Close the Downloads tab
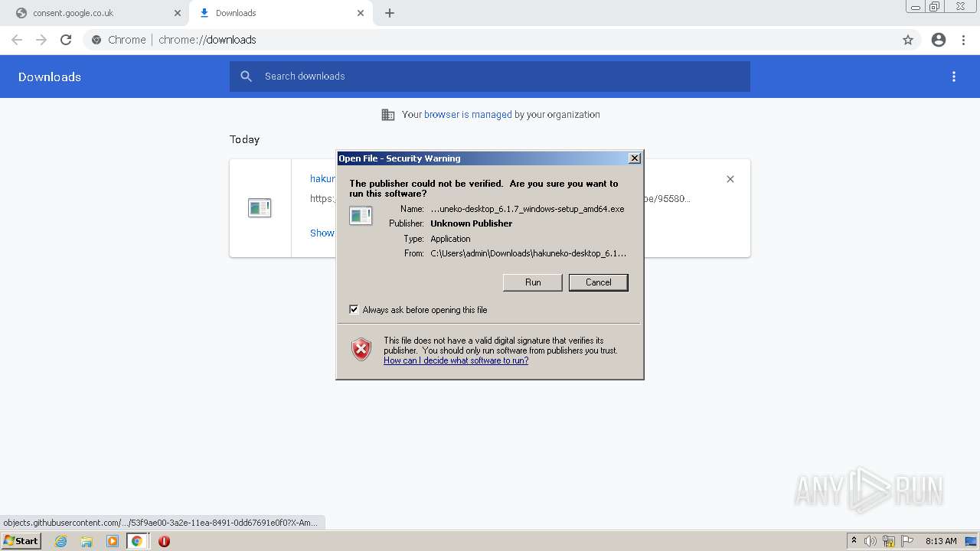 point(361,13)
